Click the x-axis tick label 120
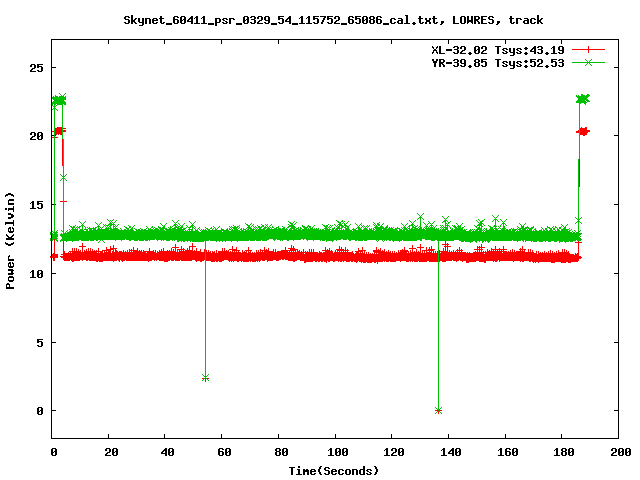The image size is (640, 480). pyautogui.click(x=394, y=452)
